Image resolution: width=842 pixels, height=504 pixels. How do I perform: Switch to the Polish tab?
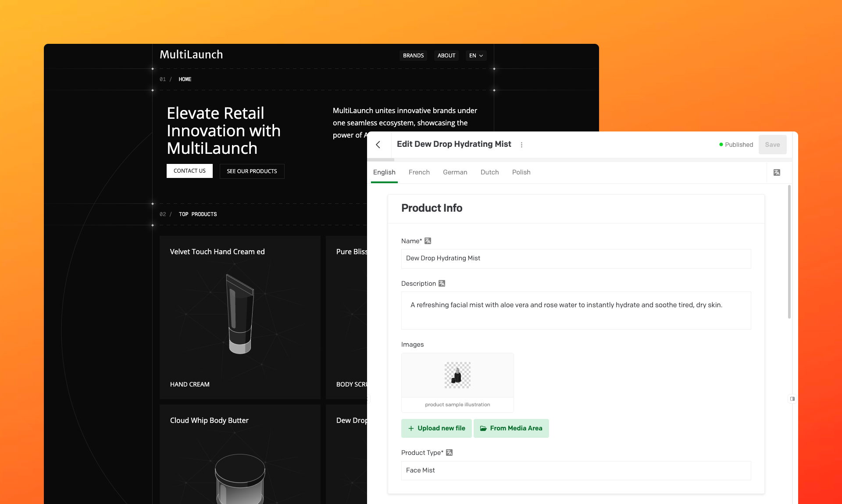pyautogui.click(x=521, y=172)
